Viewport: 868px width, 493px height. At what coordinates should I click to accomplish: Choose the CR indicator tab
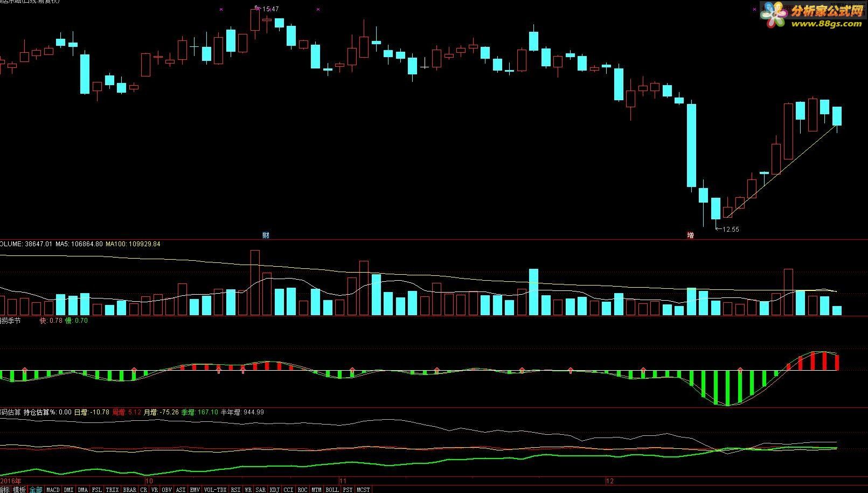click(143, 490)
